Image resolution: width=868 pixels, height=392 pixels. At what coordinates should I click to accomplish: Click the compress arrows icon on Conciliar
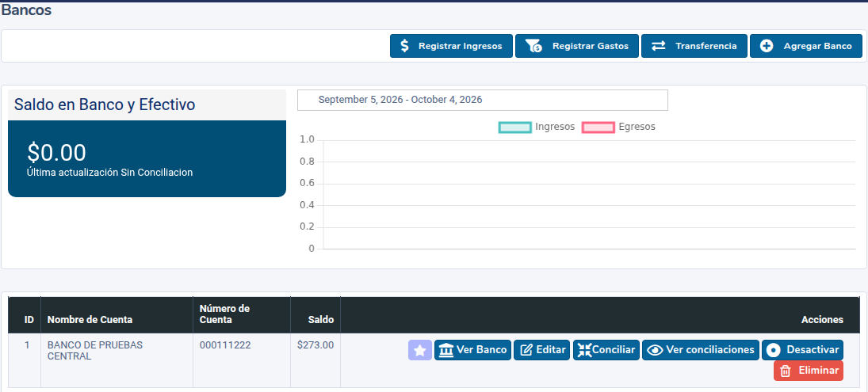coord(584,350)
